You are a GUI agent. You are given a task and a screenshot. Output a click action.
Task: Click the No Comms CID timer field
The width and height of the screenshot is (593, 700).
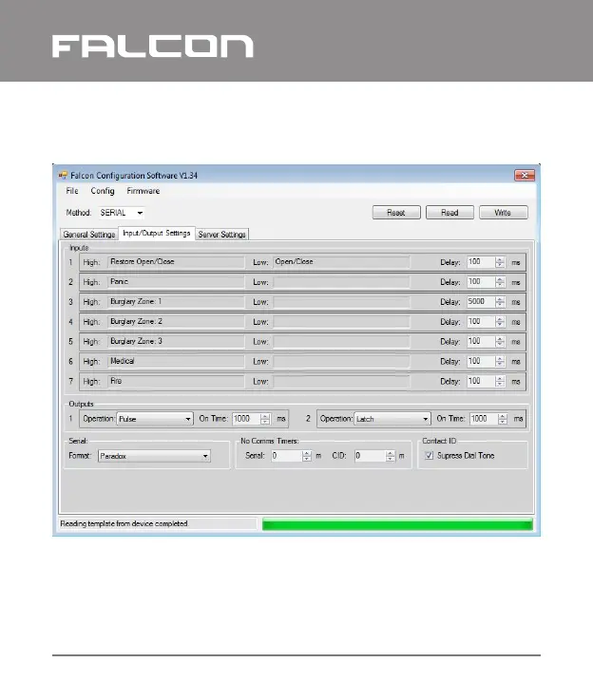pos(370,456)
